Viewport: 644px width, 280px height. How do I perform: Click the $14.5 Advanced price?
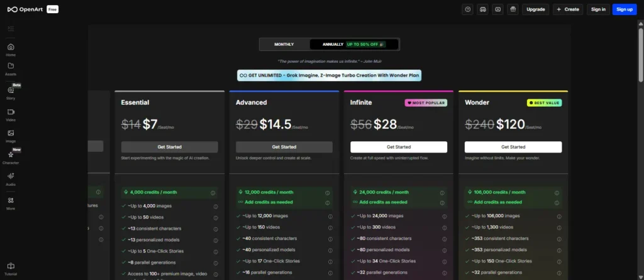point(275,124)
